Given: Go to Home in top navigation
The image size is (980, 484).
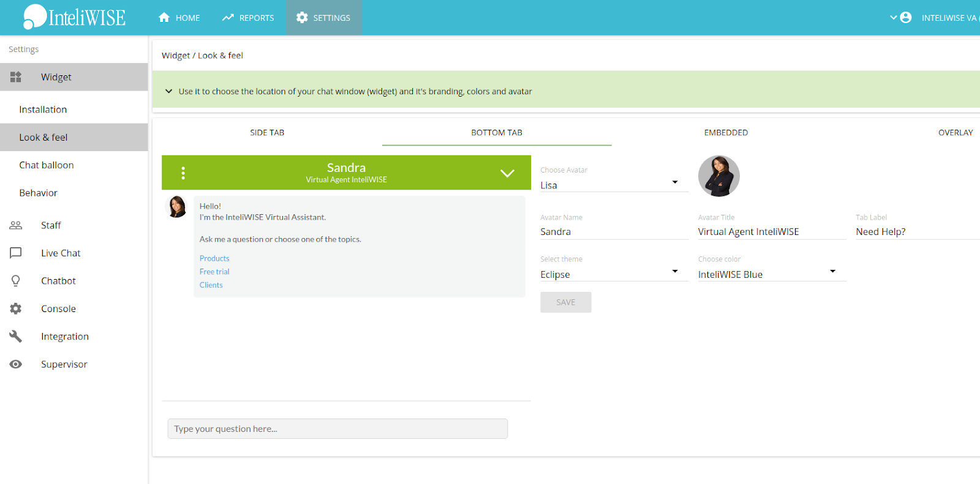Looking at the screenshot, I should (x=179, y=18).
